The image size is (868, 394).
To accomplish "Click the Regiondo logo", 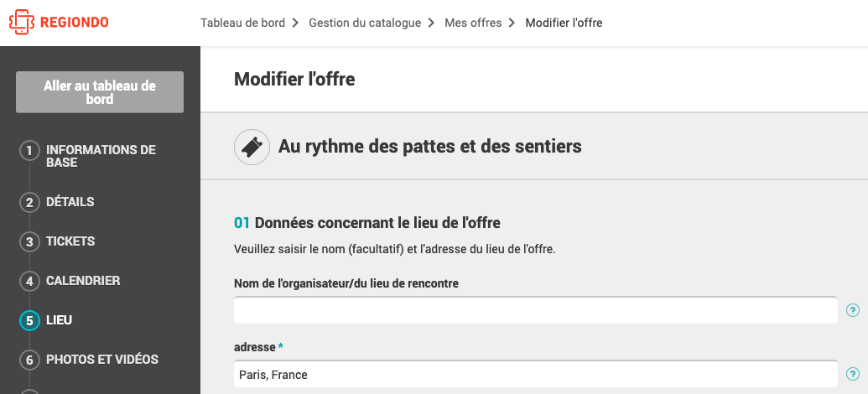I will click(59, 22).
